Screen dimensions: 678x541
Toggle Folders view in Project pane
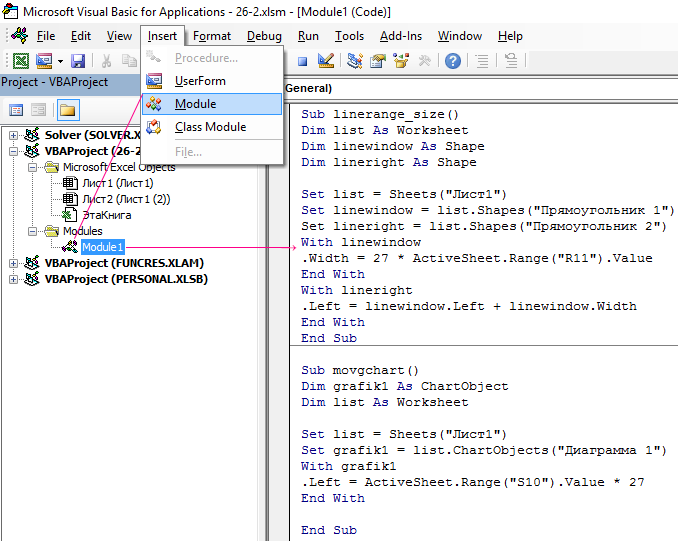pos(67,110)
